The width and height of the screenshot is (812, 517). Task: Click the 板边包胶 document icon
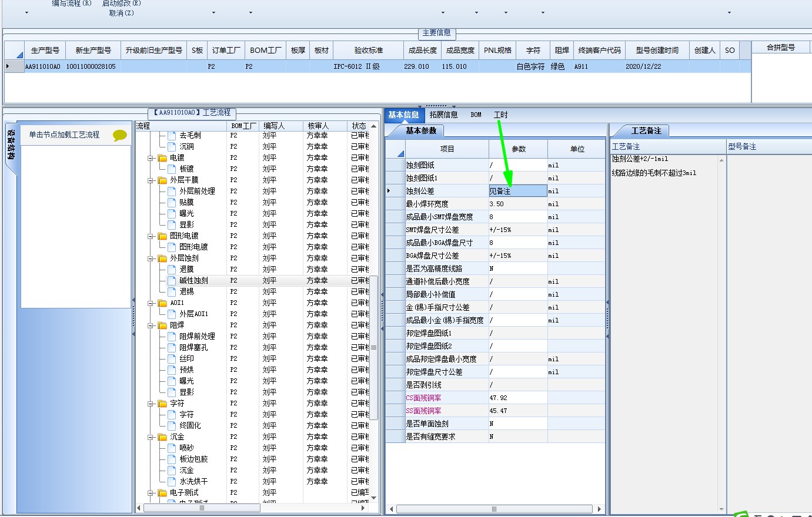tap(172, 459)
